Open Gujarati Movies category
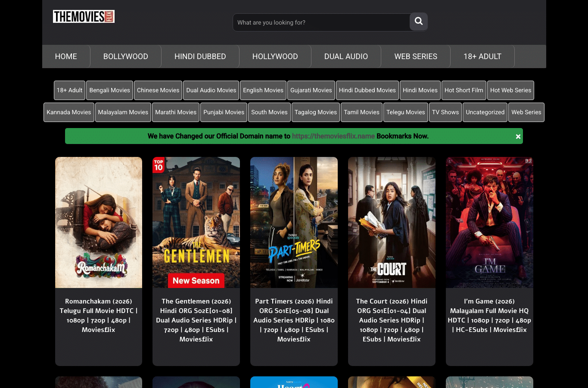Viewport: 588px width, 388px height. click(x=311, y=90)
